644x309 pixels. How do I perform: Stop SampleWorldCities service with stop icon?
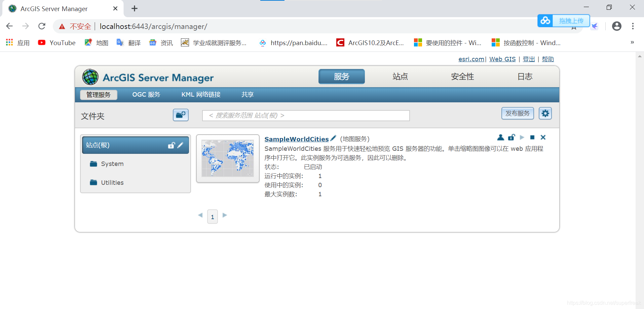coord(532,137)
